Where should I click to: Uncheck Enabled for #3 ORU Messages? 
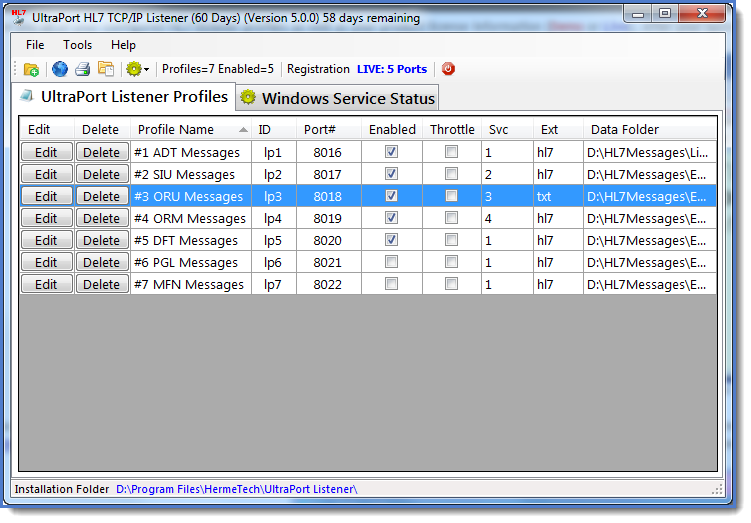point(391,196)
